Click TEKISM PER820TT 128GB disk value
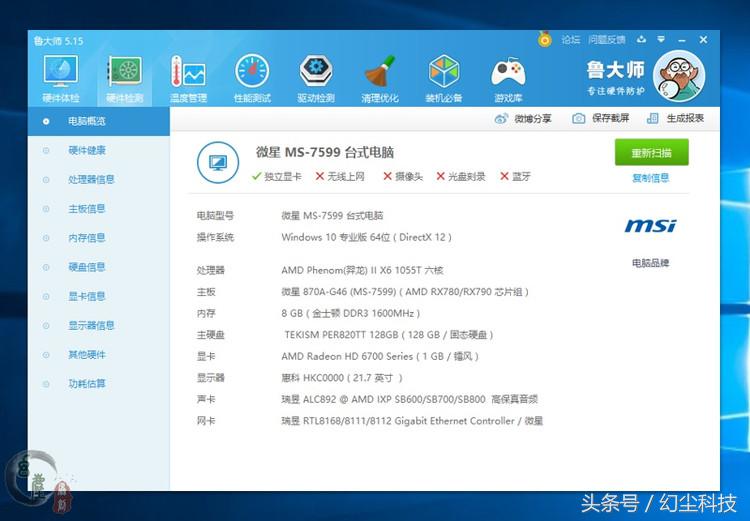This screenshot has height=521, width=750. tap(388, 335)
